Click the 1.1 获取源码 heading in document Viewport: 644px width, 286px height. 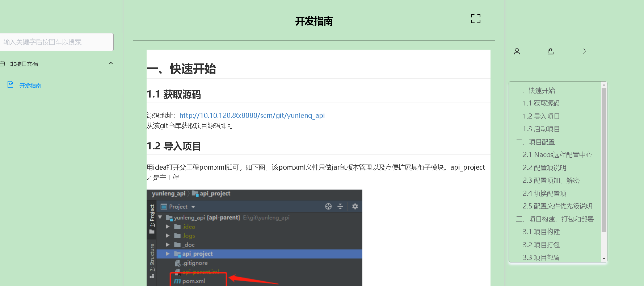tap(174, 95)
